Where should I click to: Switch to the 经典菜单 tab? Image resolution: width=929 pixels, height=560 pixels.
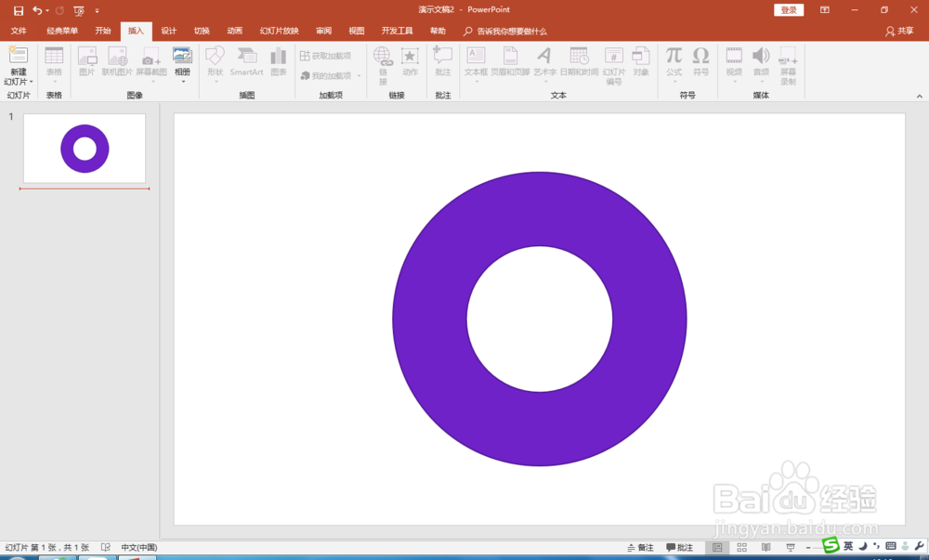(62, 31)
